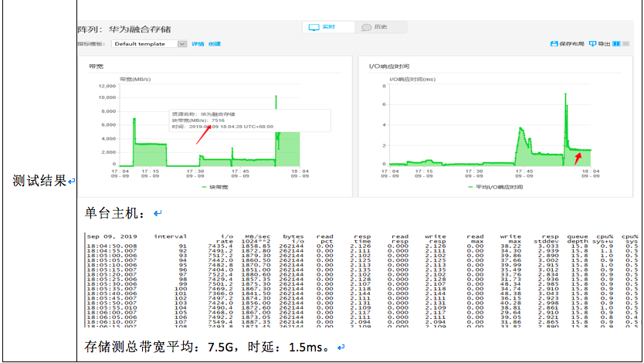Click the resp stddev value 3.033

tap(548, 246)
